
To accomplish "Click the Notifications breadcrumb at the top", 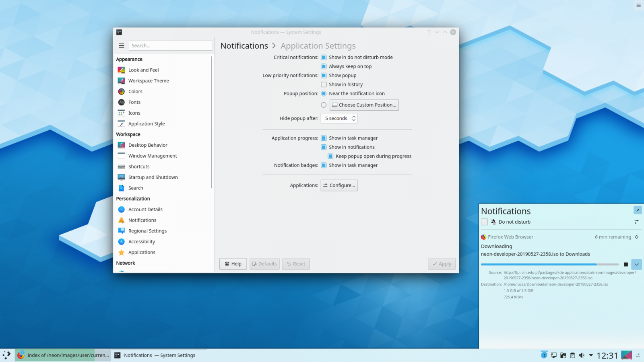I will coord(244,45).
